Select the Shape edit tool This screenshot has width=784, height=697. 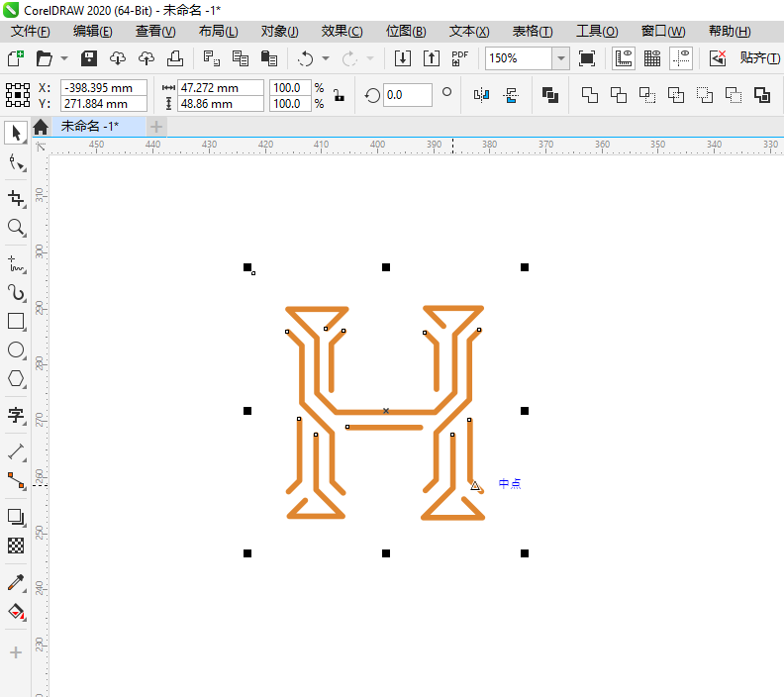tap(16, 163)
